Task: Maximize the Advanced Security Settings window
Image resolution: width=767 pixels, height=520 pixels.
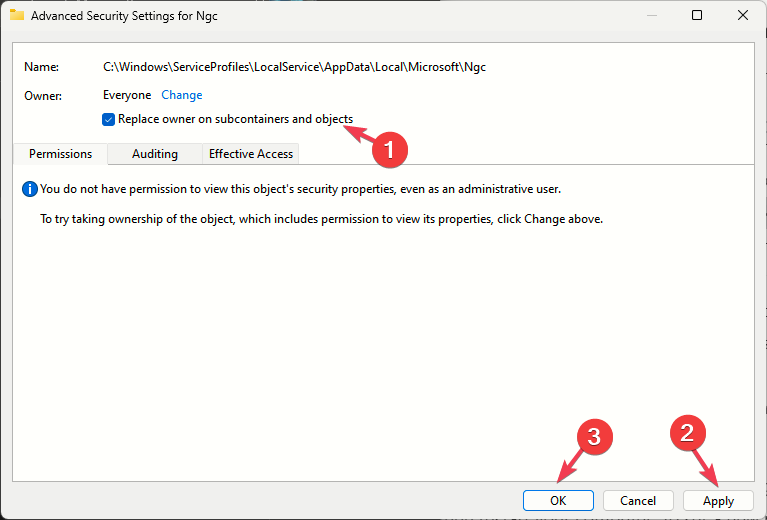Action: [x=697, y=15]
